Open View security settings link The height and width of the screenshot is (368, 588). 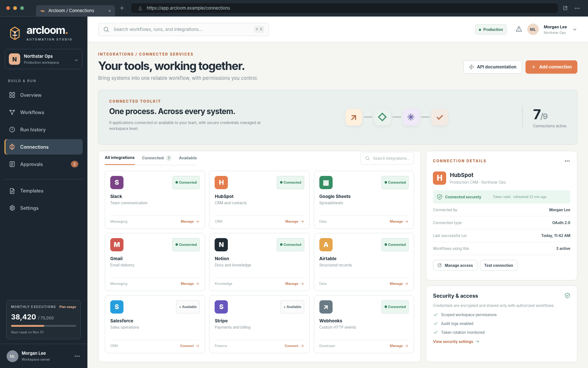456,342
